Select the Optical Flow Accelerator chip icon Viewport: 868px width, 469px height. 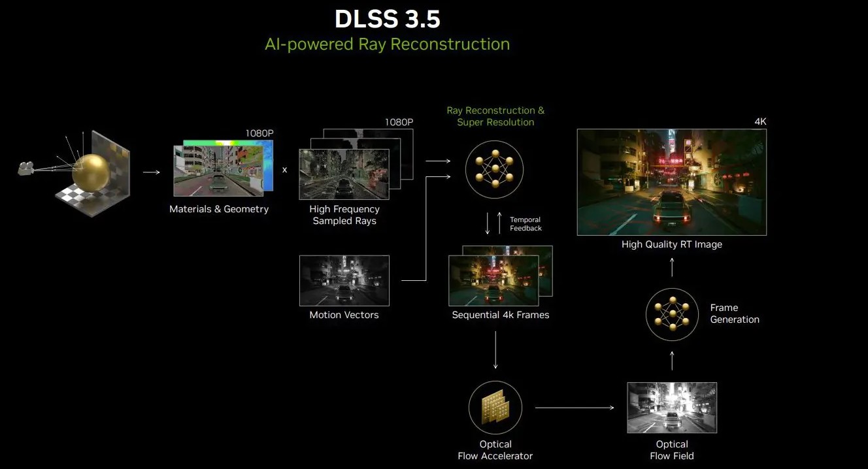(x=495, y=408)
